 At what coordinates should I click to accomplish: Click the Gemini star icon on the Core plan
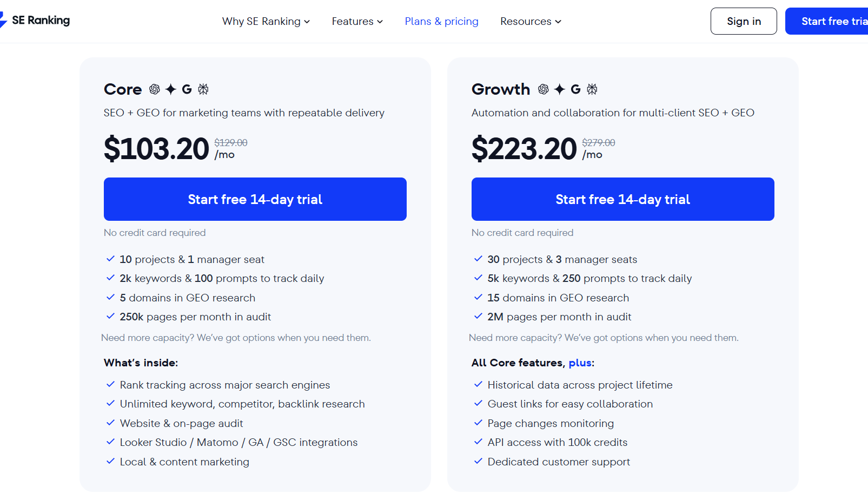pos(170,89)
